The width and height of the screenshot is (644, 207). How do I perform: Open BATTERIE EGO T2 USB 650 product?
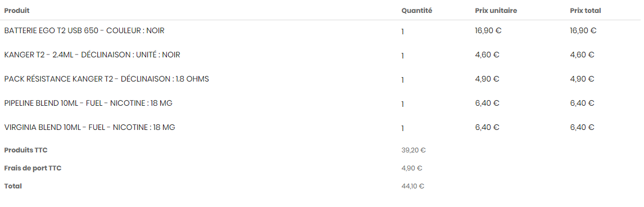pyautogui.click(x=84, y=30)
